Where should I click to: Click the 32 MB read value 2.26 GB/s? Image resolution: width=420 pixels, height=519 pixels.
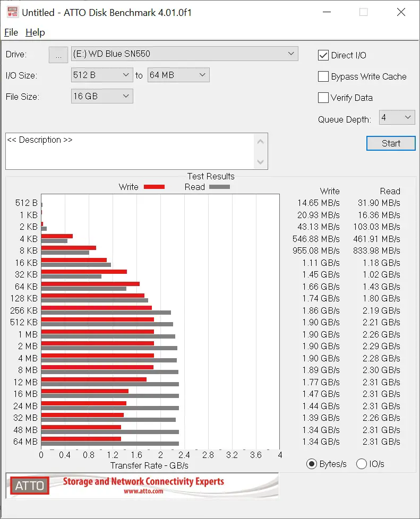[x=381, y=418]
